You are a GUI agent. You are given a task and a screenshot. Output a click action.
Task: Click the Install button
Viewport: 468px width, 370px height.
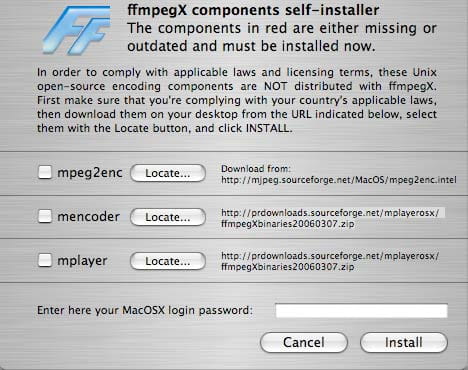(x=404, y=342)
